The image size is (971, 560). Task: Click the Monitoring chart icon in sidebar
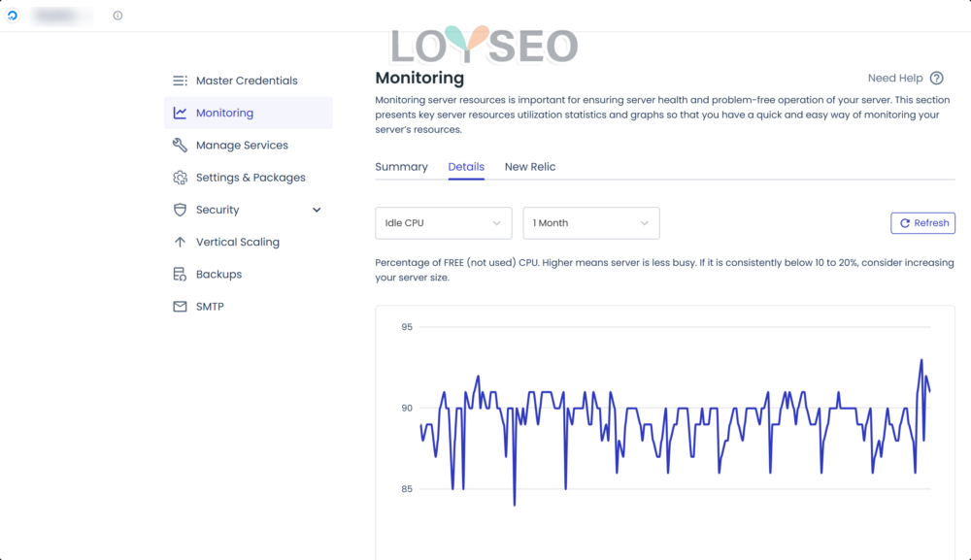(x=180, y=113)
